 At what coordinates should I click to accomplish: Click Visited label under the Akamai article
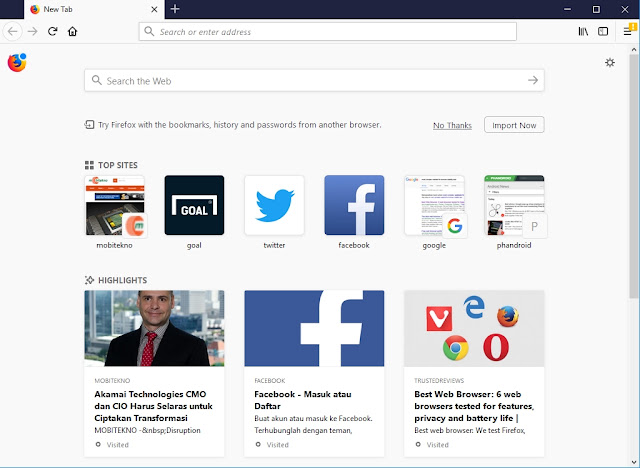click(118, 445)
